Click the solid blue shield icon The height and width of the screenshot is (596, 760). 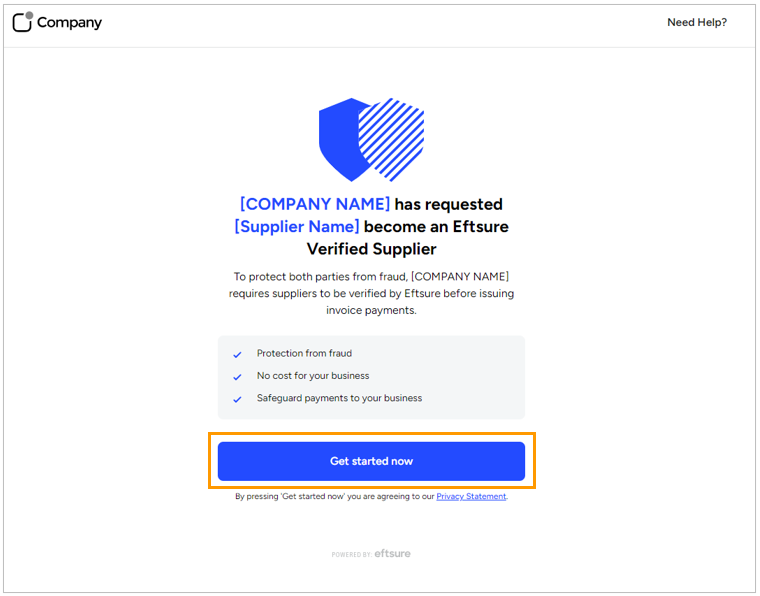343,140
